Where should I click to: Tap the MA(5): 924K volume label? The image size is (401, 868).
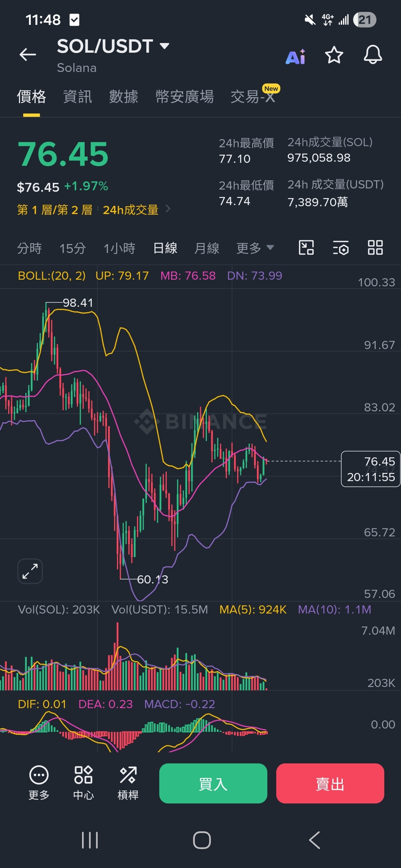253,609
